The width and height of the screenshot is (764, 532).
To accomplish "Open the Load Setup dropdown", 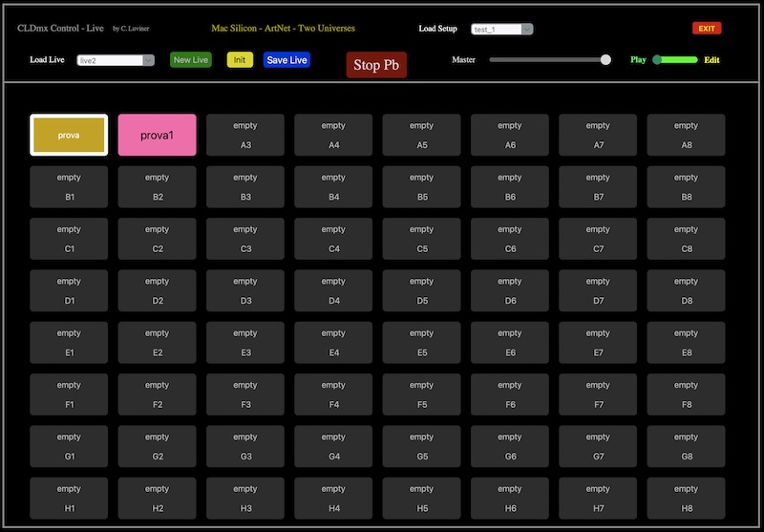I will [502, 30].
